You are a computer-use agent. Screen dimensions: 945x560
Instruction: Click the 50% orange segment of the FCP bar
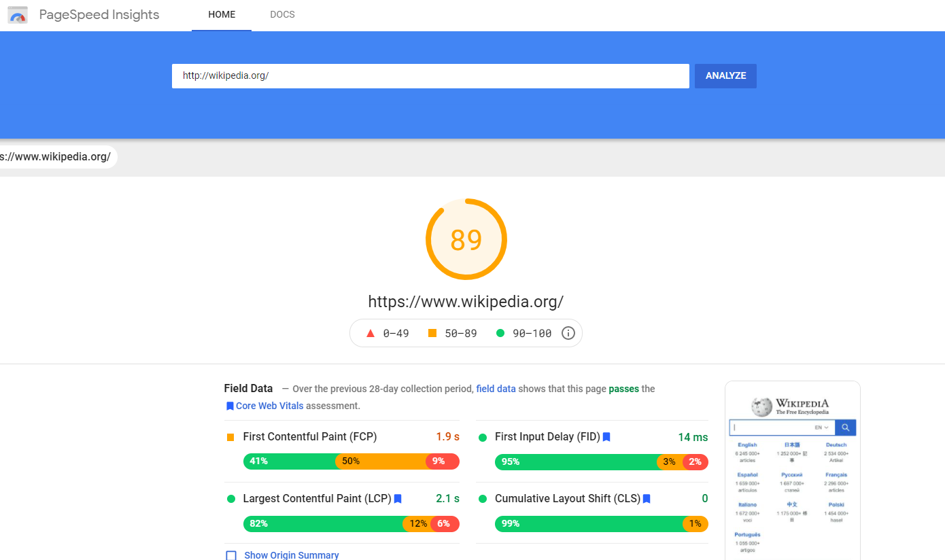coord(381,461)
